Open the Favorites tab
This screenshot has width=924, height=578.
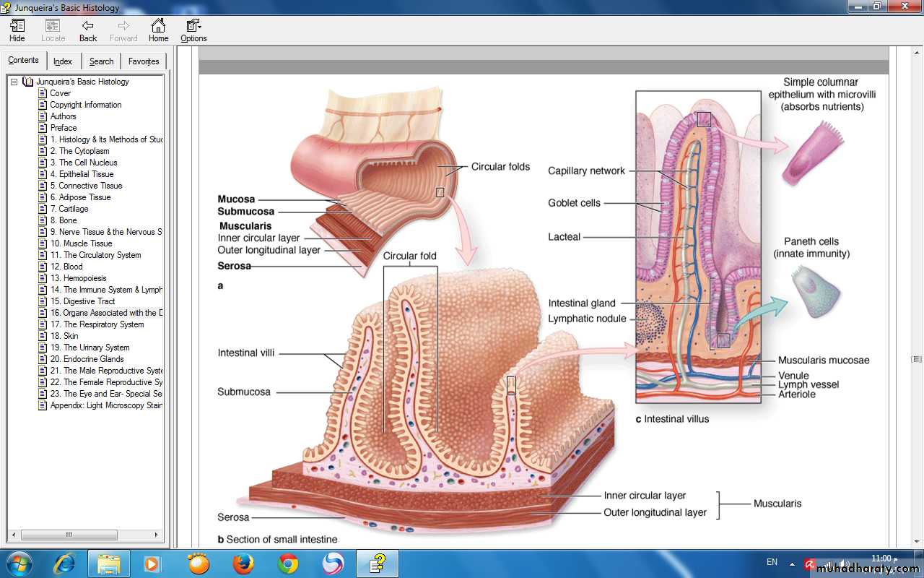pos(144,61)
